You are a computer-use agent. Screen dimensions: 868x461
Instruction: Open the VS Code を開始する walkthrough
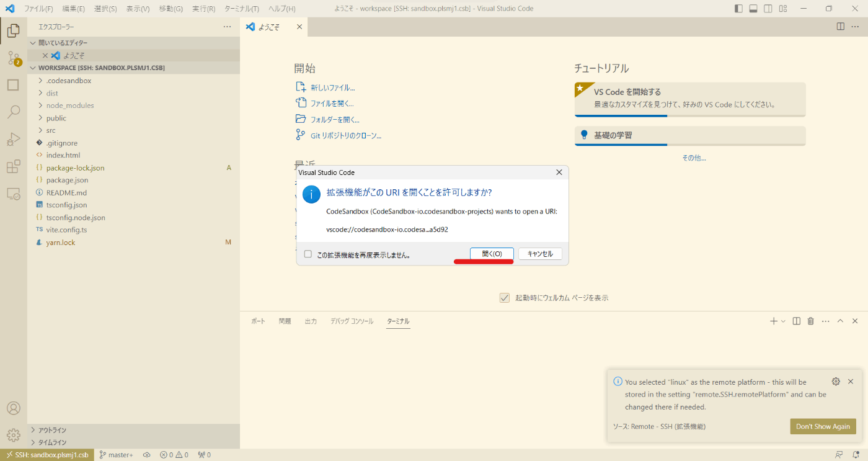[690, 99]
